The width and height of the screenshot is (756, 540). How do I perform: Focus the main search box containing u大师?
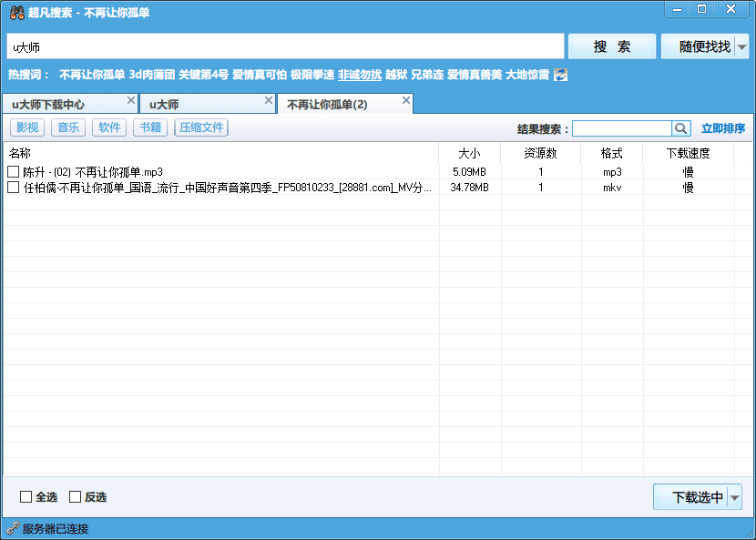285,46
